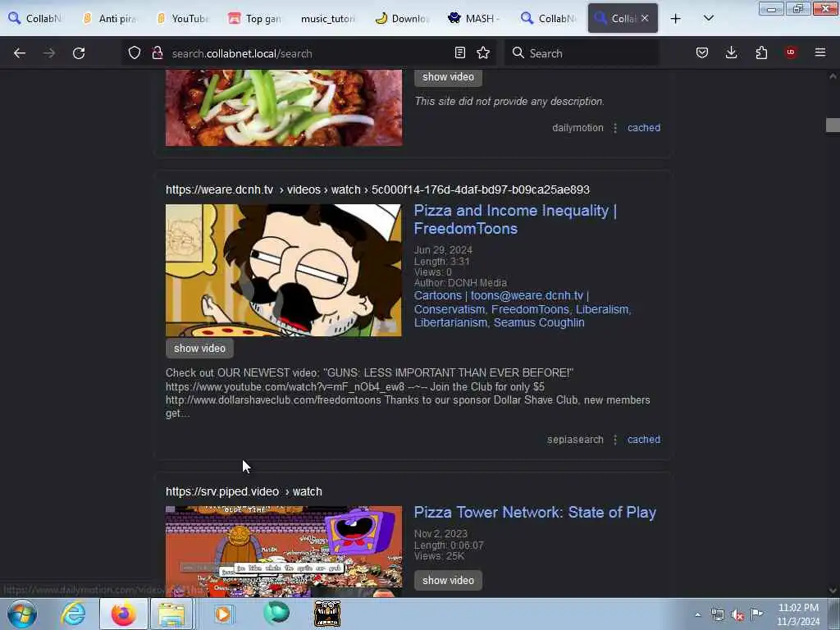This screenshot has height=630, width=840.
Task: Click the page scrollbar thumb
Action: coord(833,126)
